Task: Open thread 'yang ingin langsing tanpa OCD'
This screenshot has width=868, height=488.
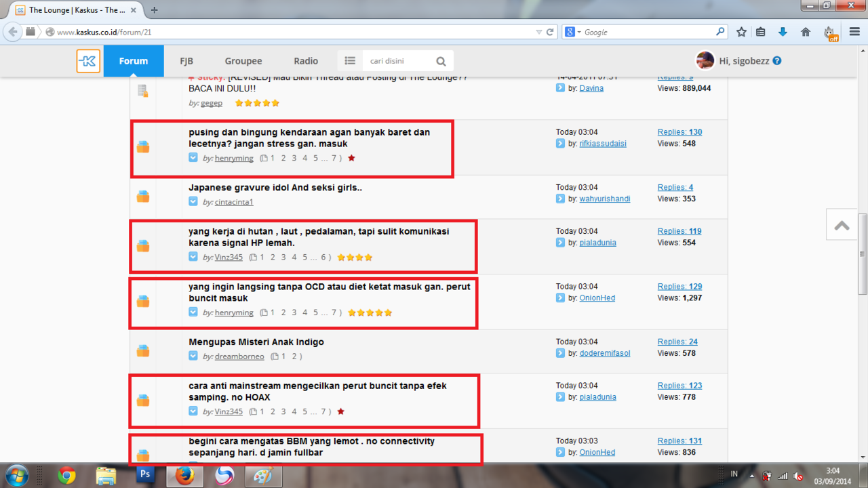Action: [x=330, y=292]
